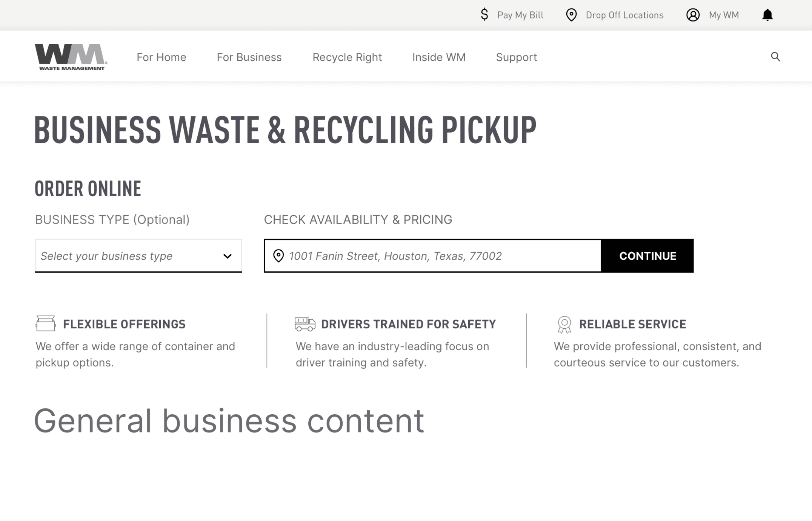Open the Inside WM menu
812x521 pixels.
[x=438, y=57]
